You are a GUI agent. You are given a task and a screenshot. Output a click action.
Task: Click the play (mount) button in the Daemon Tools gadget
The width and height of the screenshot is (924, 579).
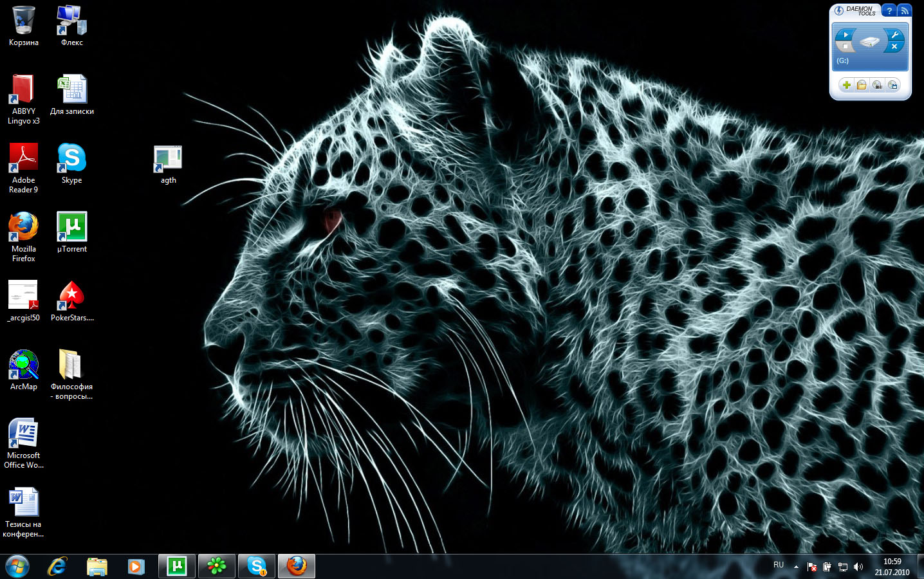point(845,35)
